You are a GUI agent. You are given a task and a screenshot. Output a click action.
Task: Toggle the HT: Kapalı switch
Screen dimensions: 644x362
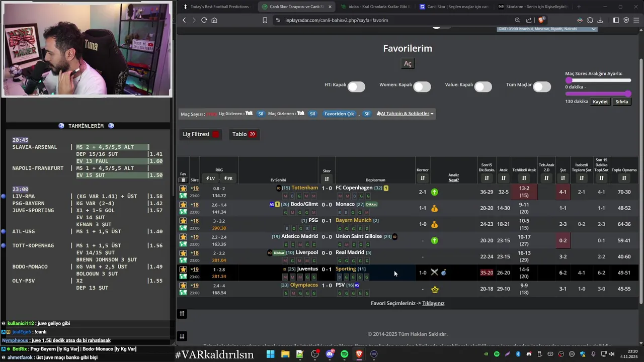coord(356,87)
